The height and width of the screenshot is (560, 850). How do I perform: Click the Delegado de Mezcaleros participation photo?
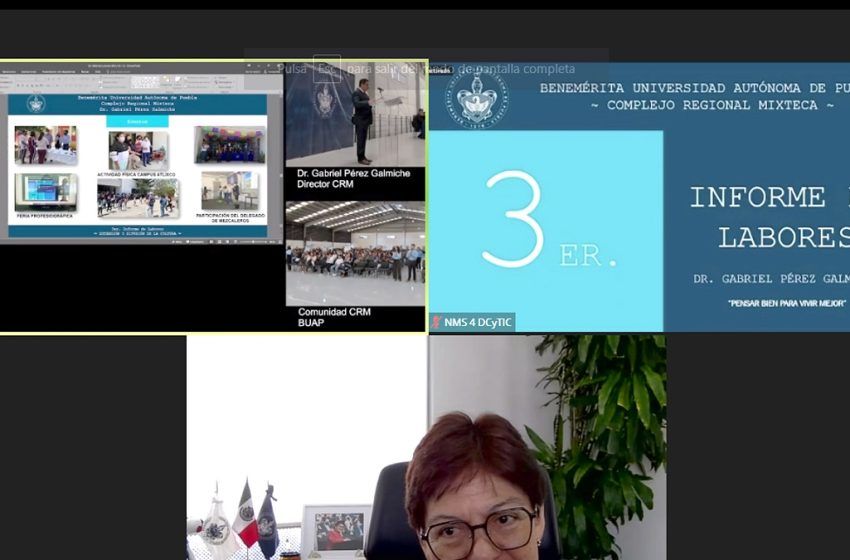pos(230,191)
